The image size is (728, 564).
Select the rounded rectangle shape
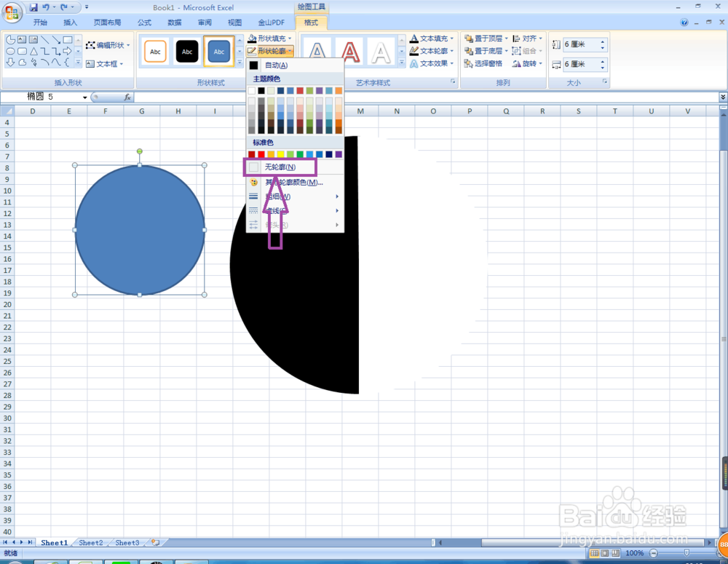[x=22, y=51]
